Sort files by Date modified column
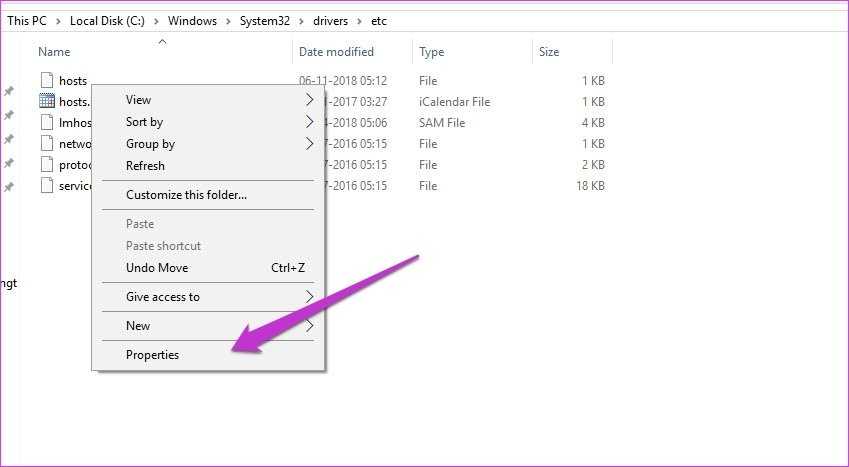This screenshot has width=849, height=467. [336, 52]
